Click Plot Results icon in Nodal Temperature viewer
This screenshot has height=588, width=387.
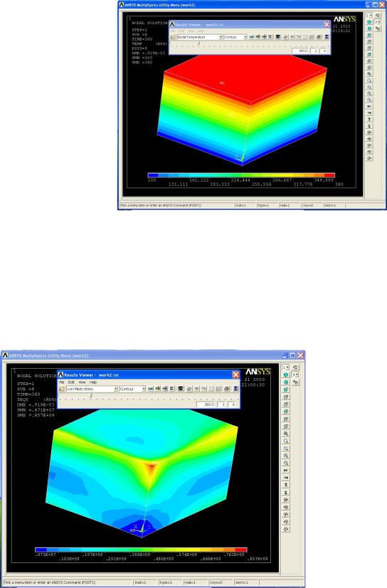(251, 37)
